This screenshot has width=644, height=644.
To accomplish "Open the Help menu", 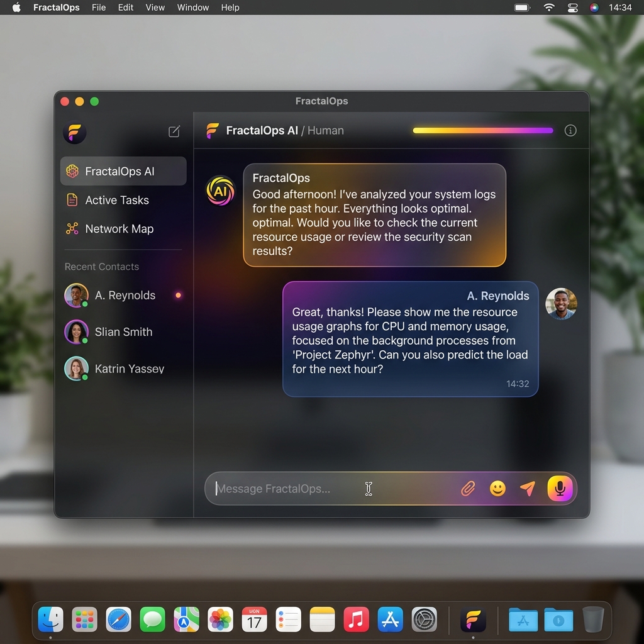I will pyautogui.click(x=230, y=8).
